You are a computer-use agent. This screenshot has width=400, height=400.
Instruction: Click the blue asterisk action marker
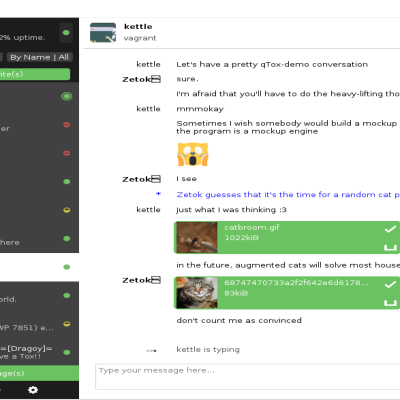pos(158,194)
